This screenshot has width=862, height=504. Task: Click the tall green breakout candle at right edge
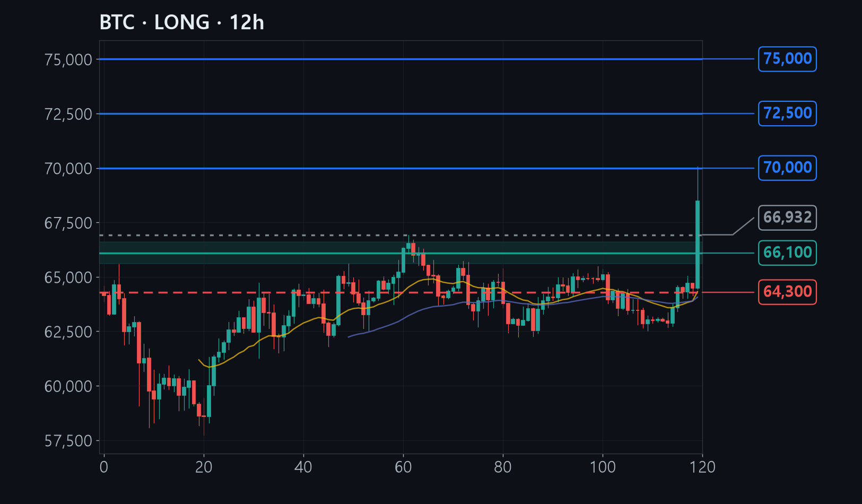(698, 245)
